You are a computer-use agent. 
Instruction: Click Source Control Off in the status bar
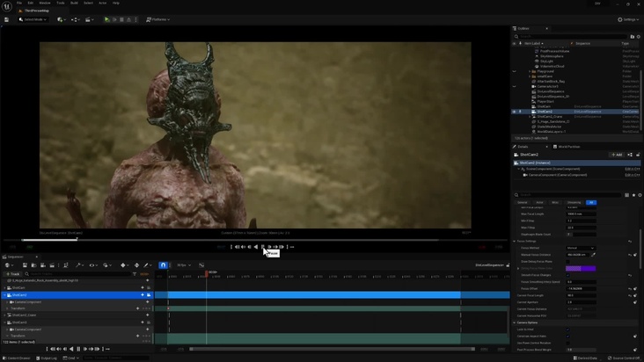click(624, 358)
